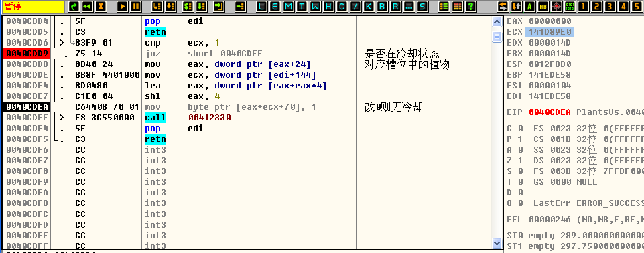Click the disassembly scrollbar thumb
Viewport: 644px width, 253px height.
[497, 37]
